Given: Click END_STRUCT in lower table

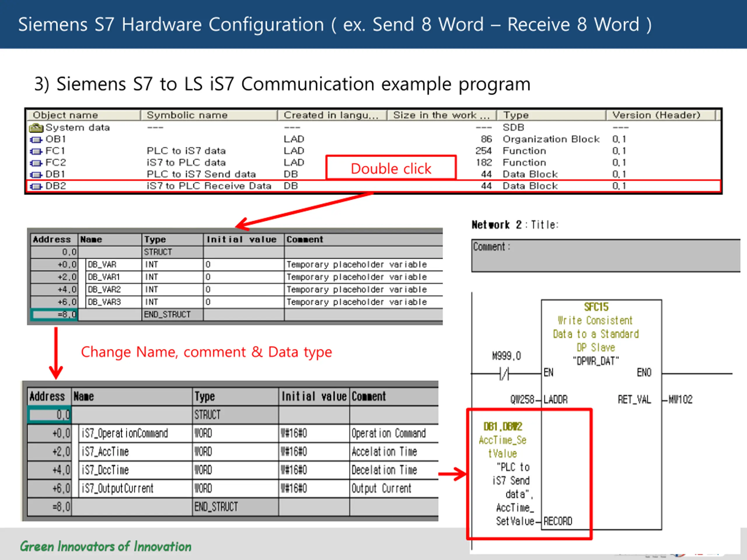Looking at the screenshot, I should pyautogui.click(x=216, y=507).
